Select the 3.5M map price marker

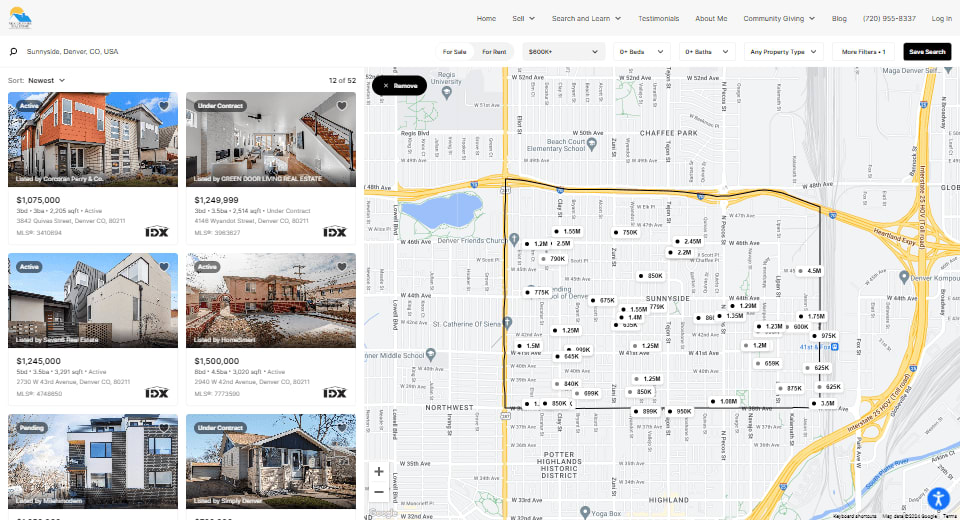[x=823, y=404]
